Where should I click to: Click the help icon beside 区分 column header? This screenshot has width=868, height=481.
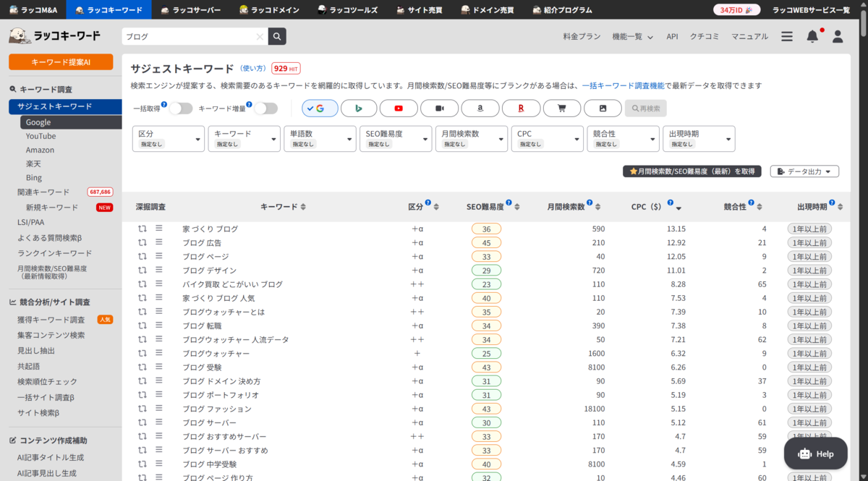[x=428, y=203]
